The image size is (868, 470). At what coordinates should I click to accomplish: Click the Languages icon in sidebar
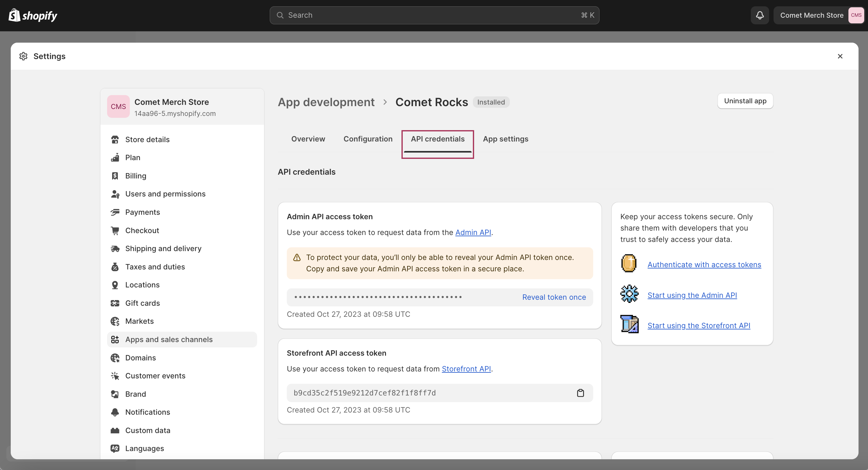click(x=115, y=449)
